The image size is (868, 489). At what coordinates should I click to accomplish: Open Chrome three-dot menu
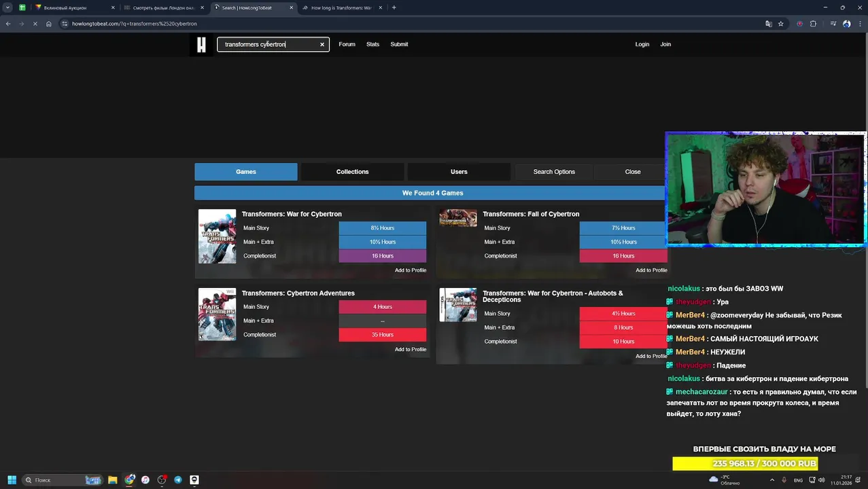(x=859, y=24)
